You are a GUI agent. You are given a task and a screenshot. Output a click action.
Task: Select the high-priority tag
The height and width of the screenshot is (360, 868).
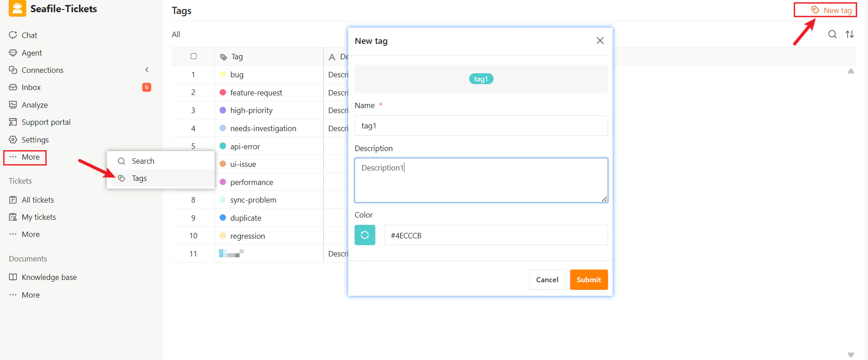click(x=251, y=110)
